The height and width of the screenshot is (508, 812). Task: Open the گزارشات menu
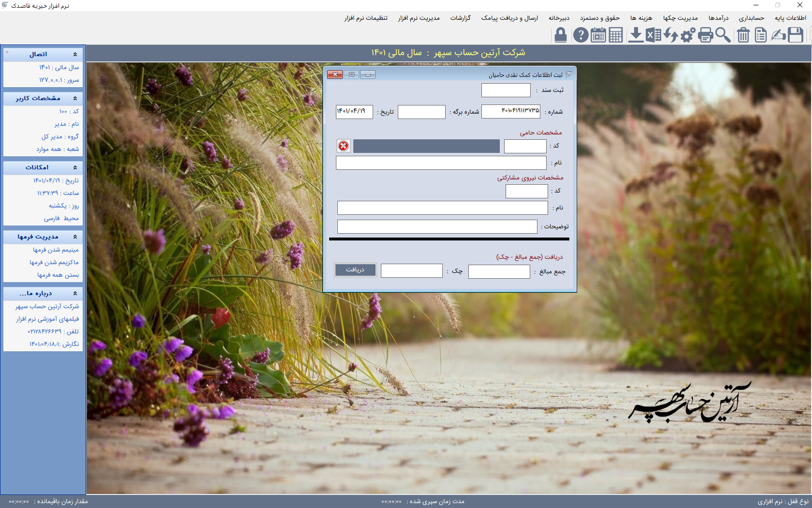(460, 18)
